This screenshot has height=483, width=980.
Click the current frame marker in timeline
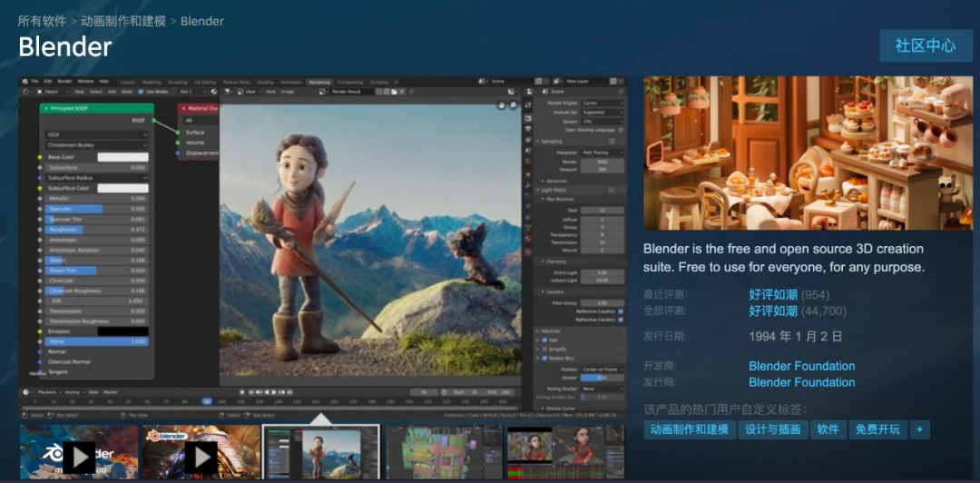[x=208, y=401]
